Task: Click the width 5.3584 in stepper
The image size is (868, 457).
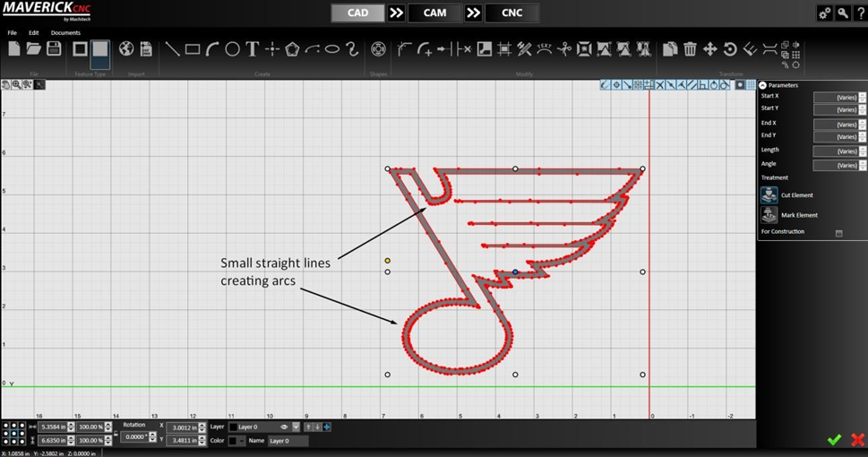Action: pos(71,427)
